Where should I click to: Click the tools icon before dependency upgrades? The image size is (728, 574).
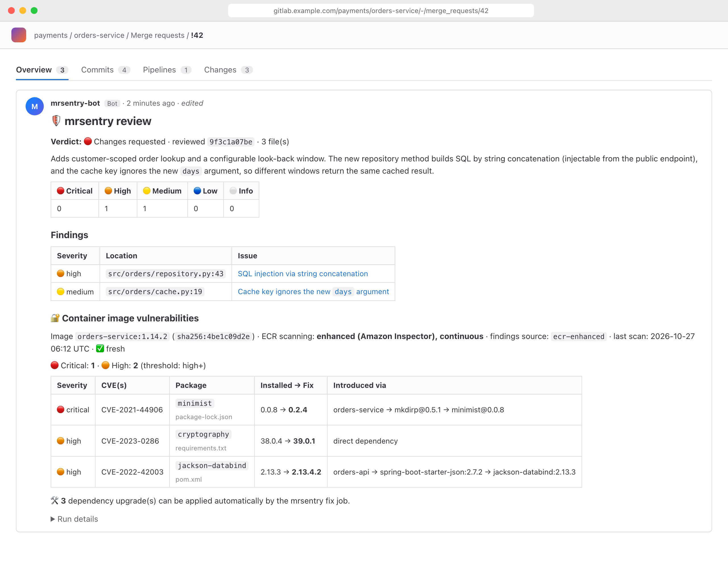coord(55,501)
